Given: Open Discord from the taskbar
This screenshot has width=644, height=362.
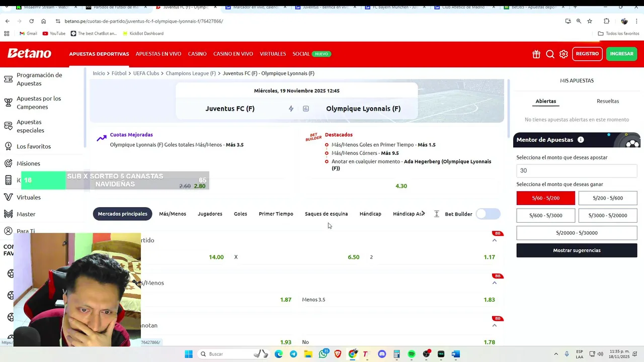Looking at the screenshot, I should pos(382,354).
